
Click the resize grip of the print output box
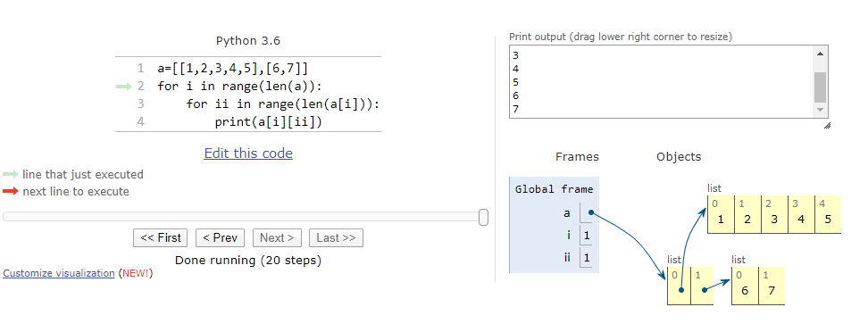coord(827,126)
